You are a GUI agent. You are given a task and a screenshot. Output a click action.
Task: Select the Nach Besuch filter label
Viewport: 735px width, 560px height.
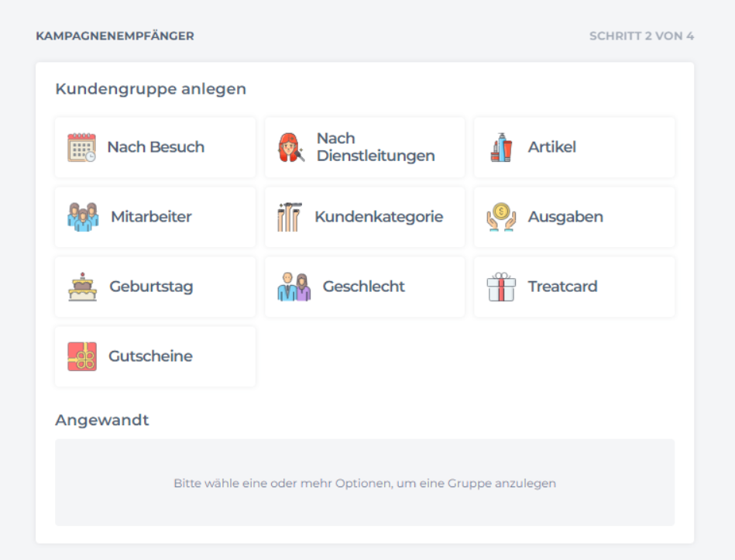(156, 147)
